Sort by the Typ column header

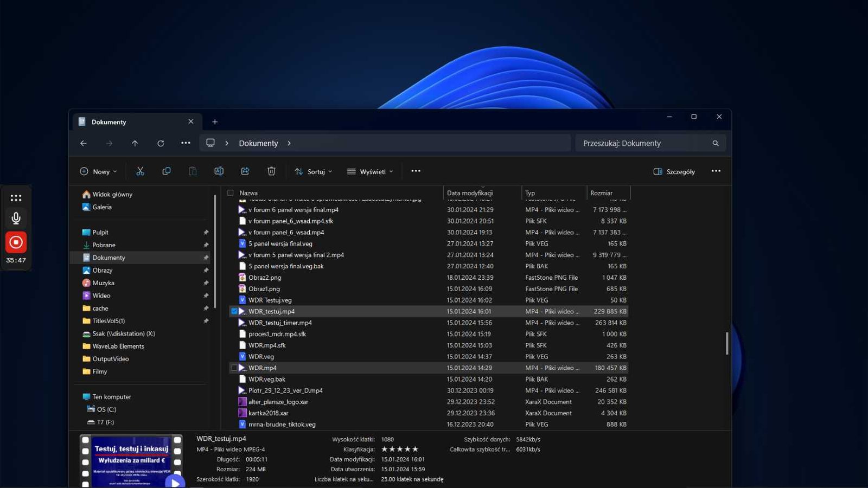[x=530, y=193]
